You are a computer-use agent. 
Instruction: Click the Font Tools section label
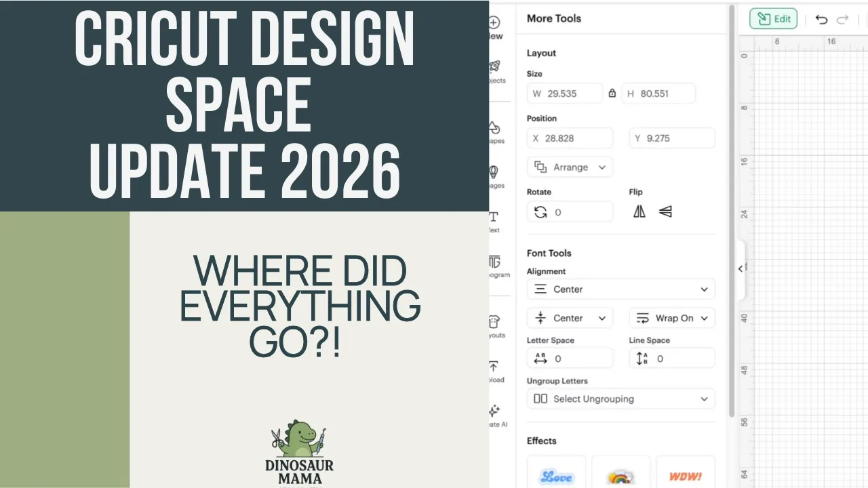coord(549,253)
